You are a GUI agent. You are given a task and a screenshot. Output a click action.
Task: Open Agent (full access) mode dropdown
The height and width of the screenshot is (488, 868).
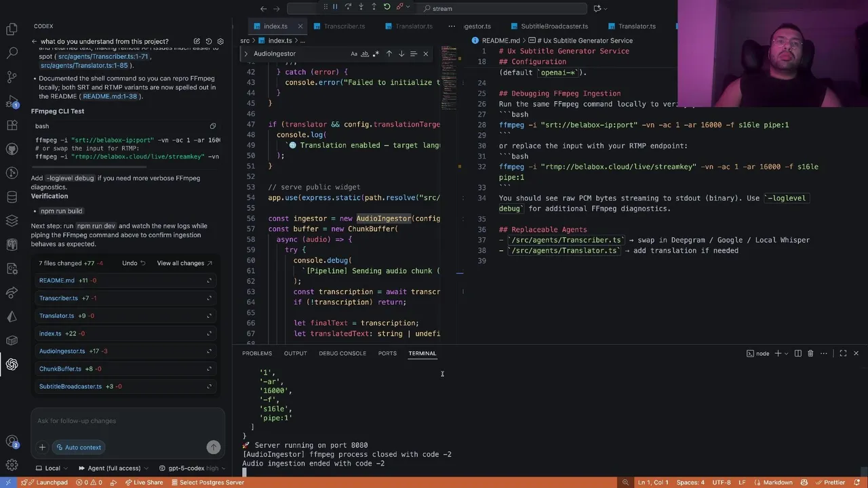113,468
